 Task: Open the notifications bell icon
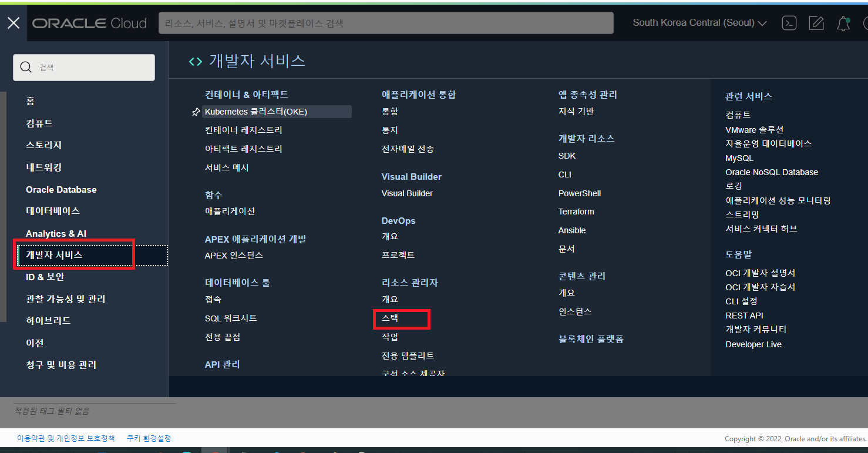pyautogui.click(x=843, y=23)
